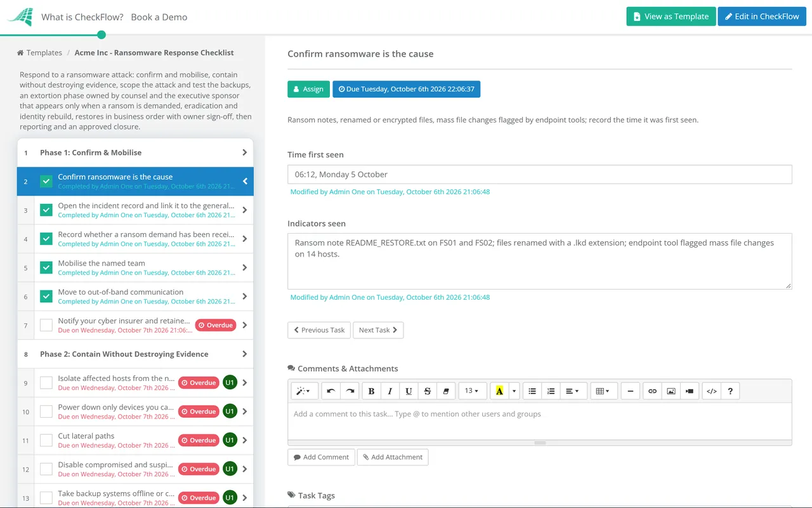Insert a video in the comment
812x508 pixels.
pos(690,391)
